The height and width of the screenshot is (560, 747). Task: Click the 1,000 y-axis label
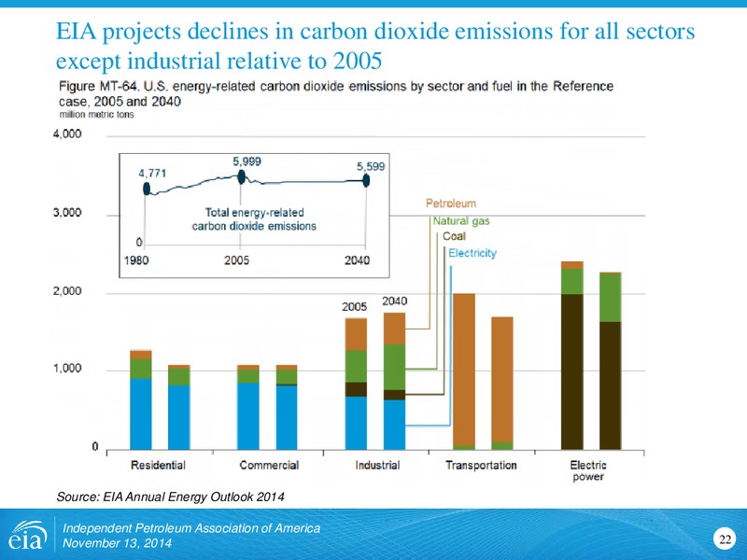67,369
